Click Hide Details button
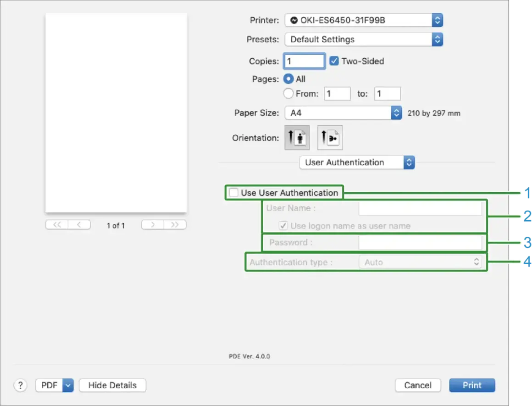The width and height of the screenshot is (532, 406). pos(113,385)
